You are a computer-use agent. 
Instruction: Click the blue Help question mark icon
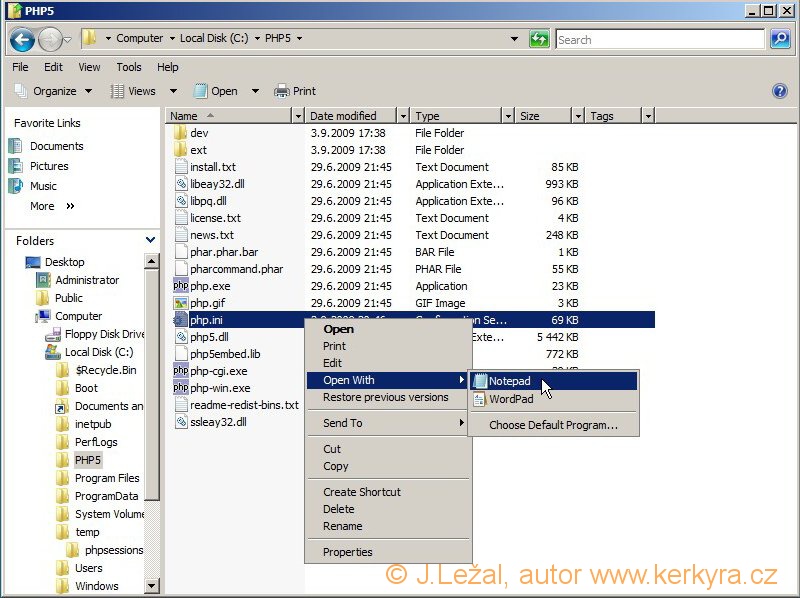(780, 91)
